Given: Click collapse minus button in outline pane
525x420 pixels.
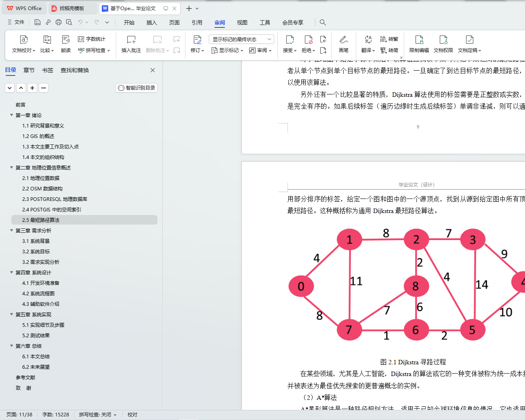Looking at the screenshot, I should point(44,88).
